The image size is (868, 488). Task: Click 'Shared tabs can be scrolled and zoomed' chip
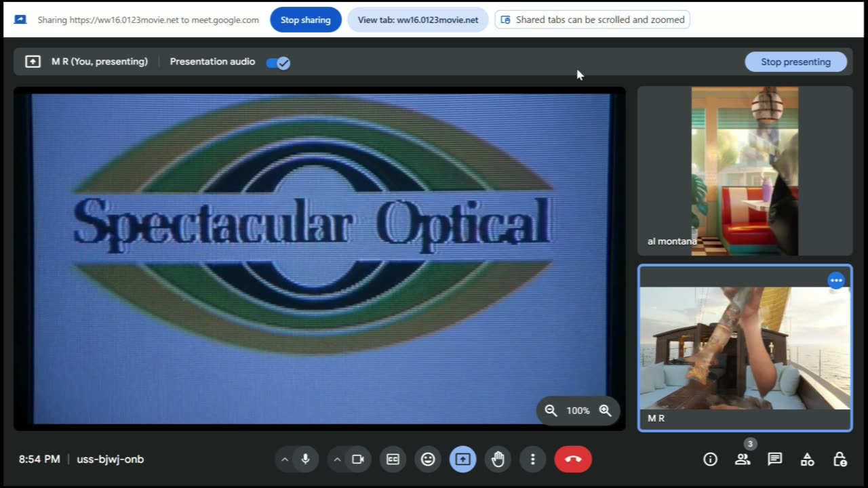point(593,20)
